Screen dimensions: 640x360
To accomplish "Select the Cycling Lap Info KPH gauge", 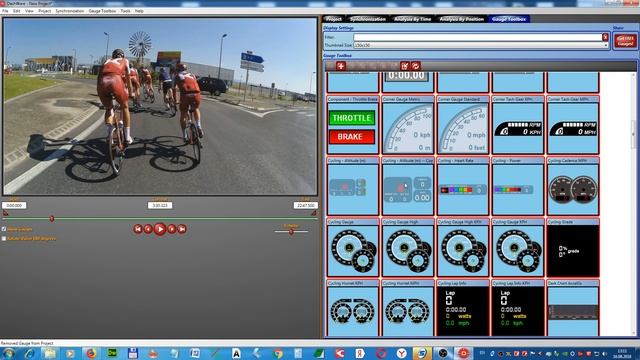I will (518, 308).
